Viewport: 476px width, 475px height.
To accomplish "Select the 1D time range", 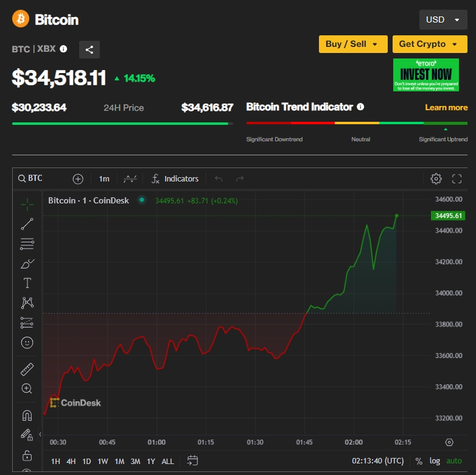I will coord(86,462).
